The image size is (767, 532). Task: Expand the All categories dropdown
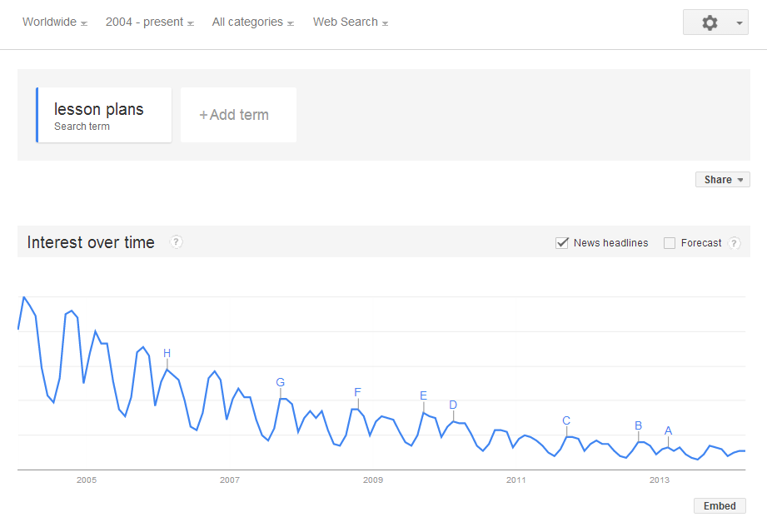click(x=253, y=22)
